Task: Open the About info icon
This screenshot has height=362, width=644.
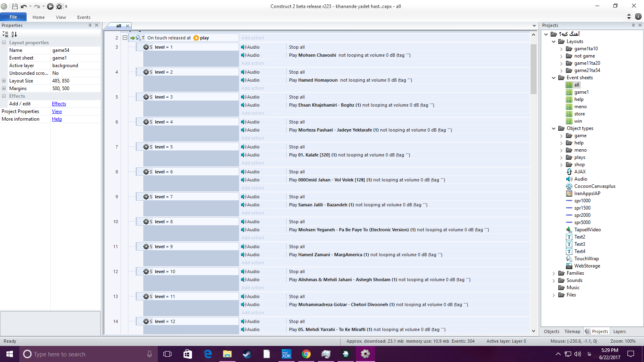Action: click(x=638, y=16)
